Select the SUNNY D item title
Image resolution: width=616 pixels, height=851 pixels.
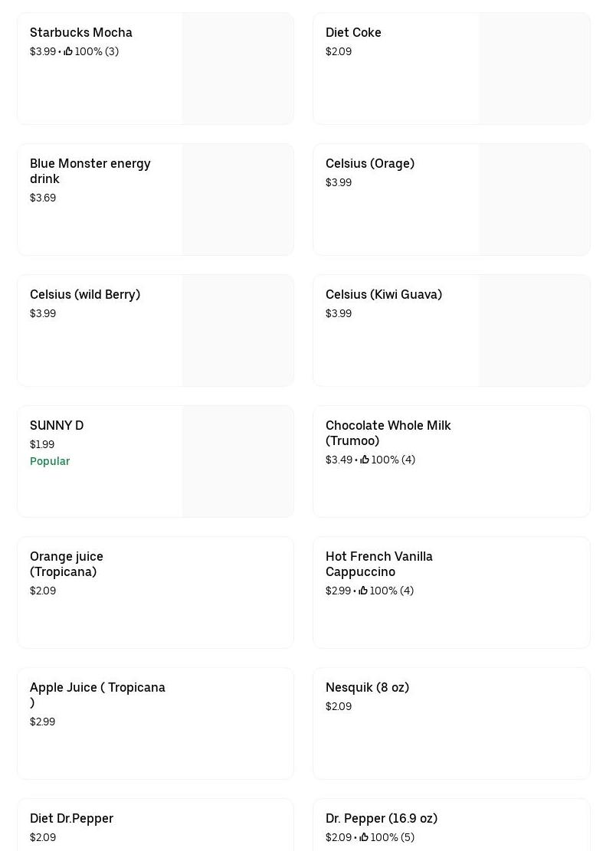[57, 426]
